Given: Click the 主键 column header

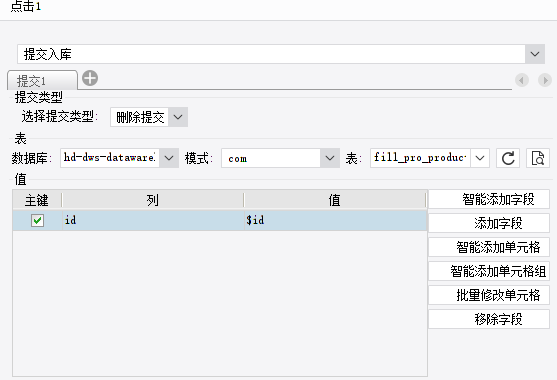Looking at the screenshot, I should 37,200.
